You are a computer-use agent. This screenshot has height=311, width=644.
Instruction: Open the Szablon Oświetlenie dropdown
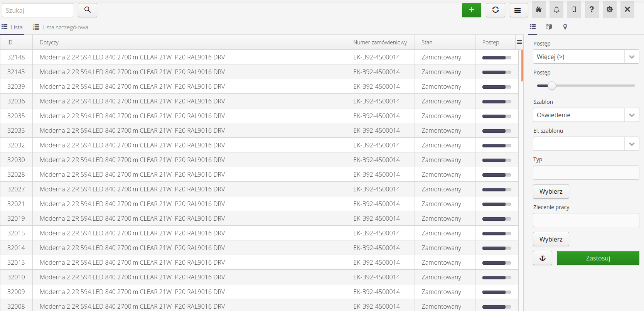[x=631, y=115]
